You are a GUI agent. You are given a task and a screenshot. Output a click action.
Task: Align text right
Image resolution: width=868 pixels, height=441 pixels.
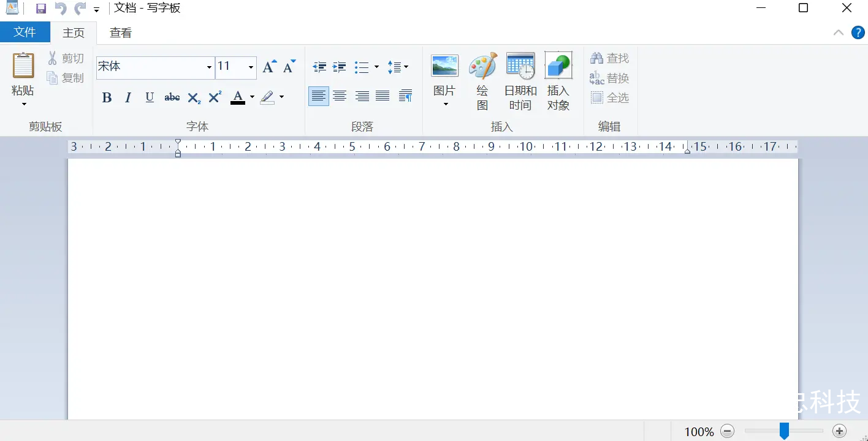[x=362, y=96]
